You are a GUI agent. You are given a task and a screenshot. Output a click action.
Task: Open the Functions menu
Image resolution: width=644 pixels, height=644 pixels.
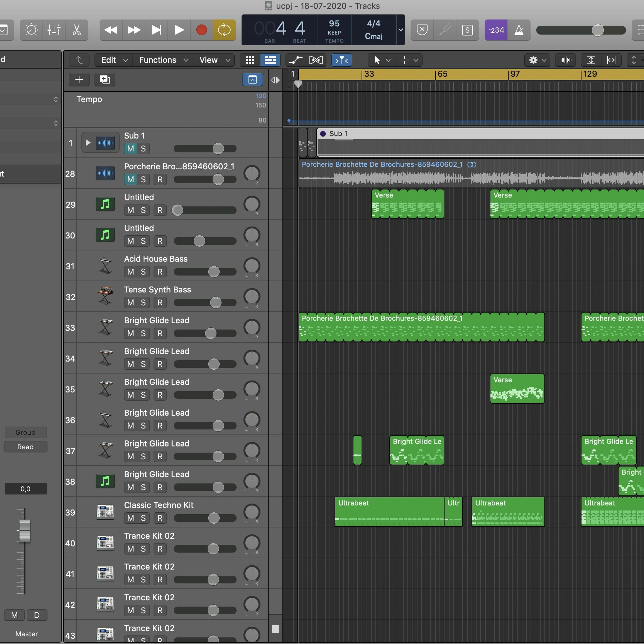coord(163,60)
